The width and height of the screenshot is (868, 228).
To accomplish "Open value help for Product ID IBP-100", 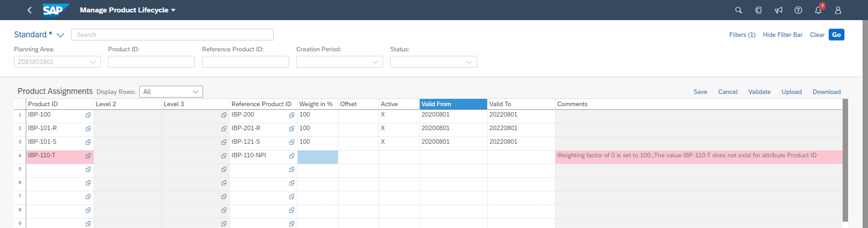I will coord(88,115).
